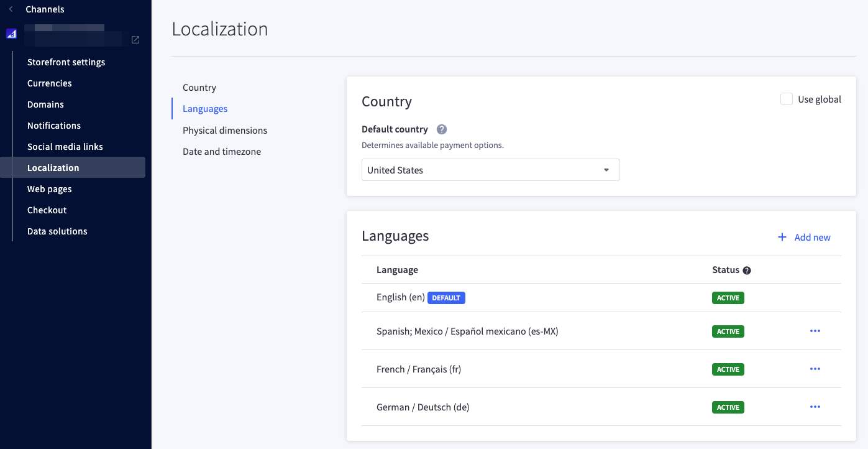Navigate to Web pages settings
This screenshot has height=449, width=868.
pos(49,189)
